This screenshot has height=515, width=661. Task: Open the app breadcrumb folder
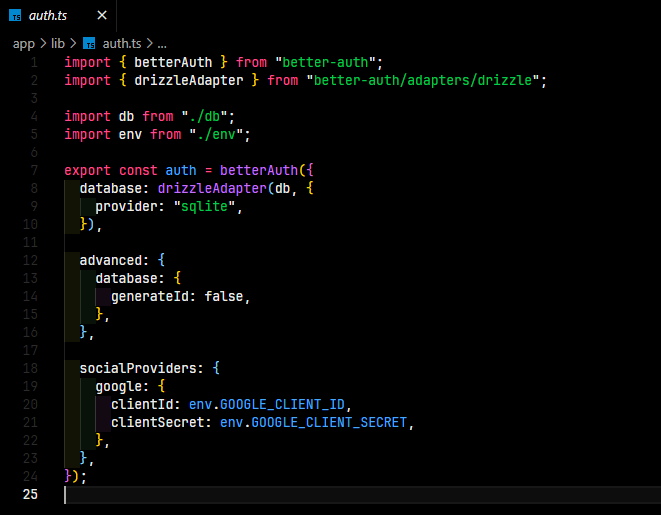[x=24, y=43]
